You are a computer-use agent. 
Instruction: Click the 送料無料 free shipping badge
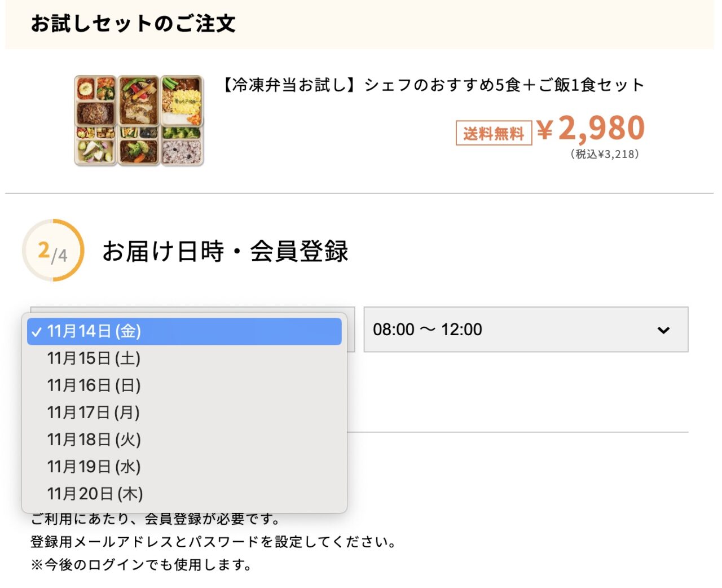pyautogui.click(x=494, y=133)
